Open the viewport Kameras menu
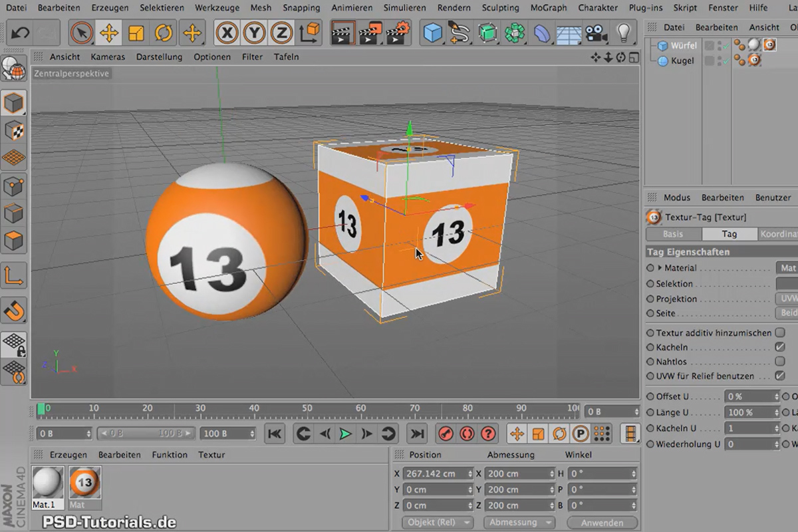 (x=108, y=57)
